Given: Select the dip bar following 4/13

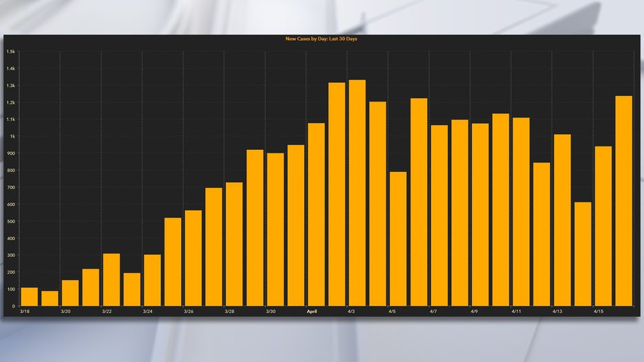Looking at the screenshot, I should click(583, 254).
